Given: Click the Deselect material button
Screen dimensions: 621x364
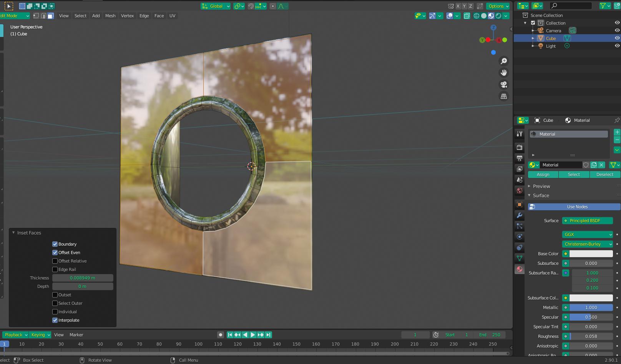Looking at the screenshot, I should (605, 175).
